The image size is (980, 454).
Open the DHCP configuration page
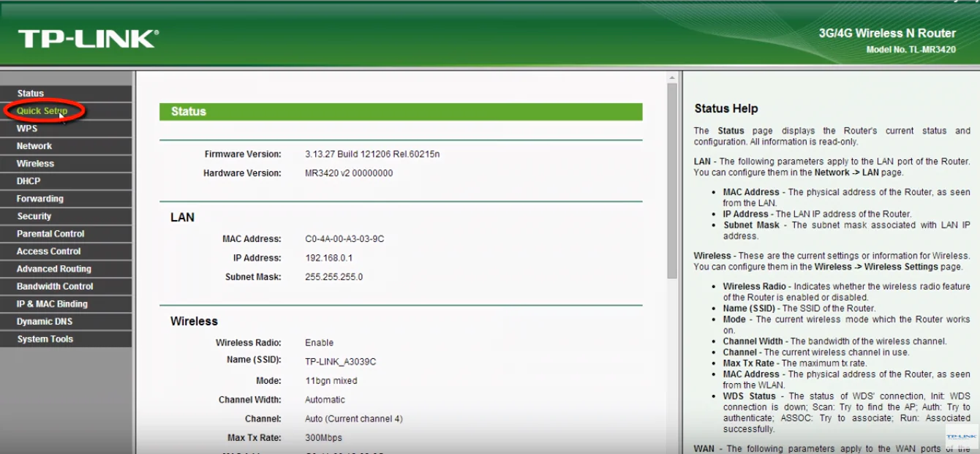tap(29, 181)
